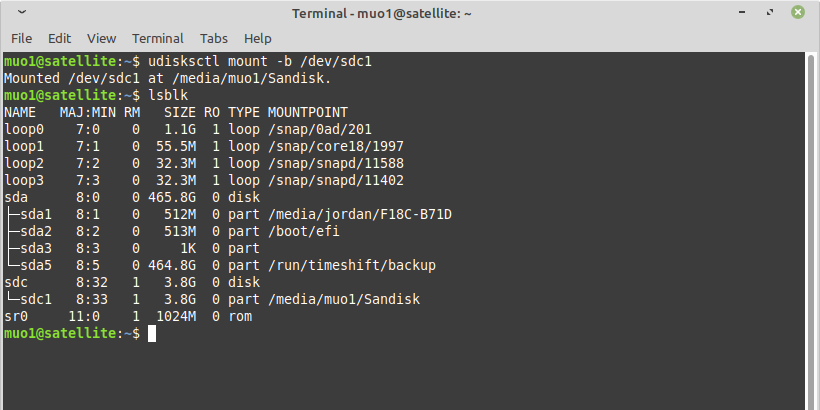Click the title text "Terminal - muo1@satellite: ~"
Image resolution: width=820 pixels, height=410 pixels.
tap(382, 13)
